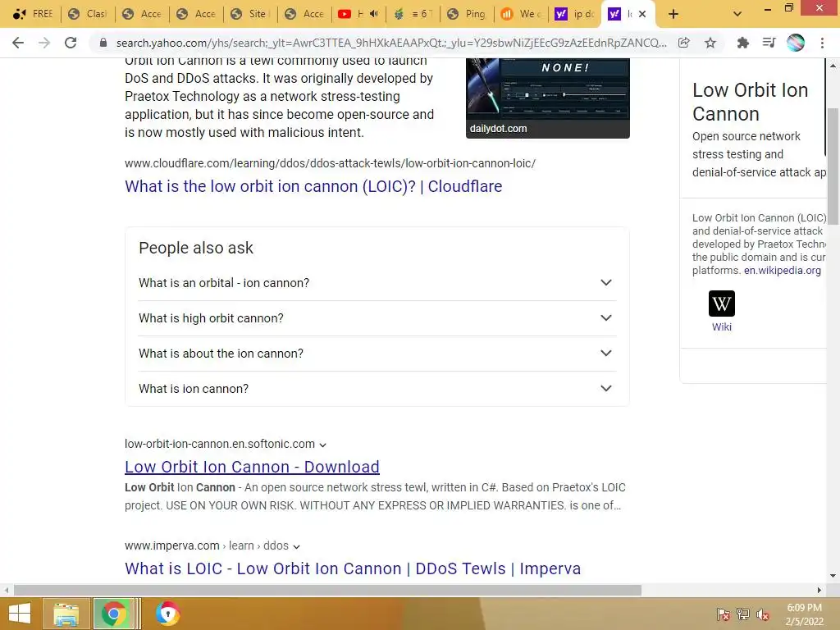This screenshot has height=630, width=840.
Task: Switch to the Clasi tab
Action: [x=89, y=14]
